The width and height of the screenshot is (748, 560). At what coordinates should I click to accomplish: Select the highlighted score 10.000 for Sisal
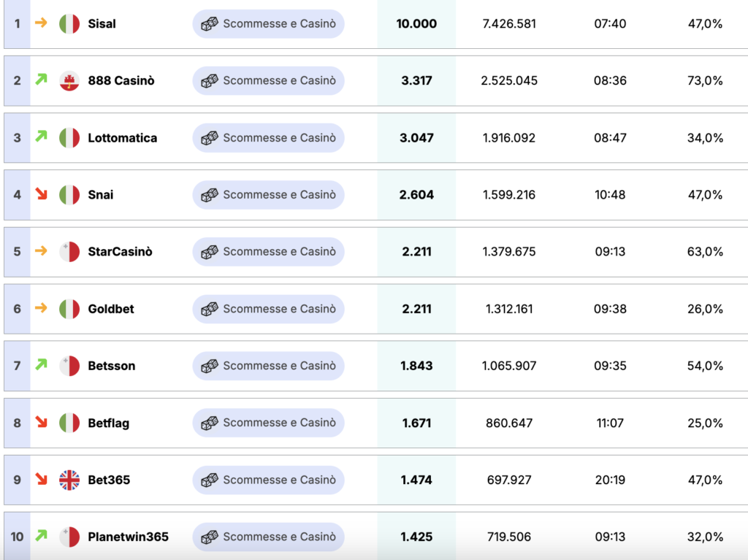[x=418, y=23]
